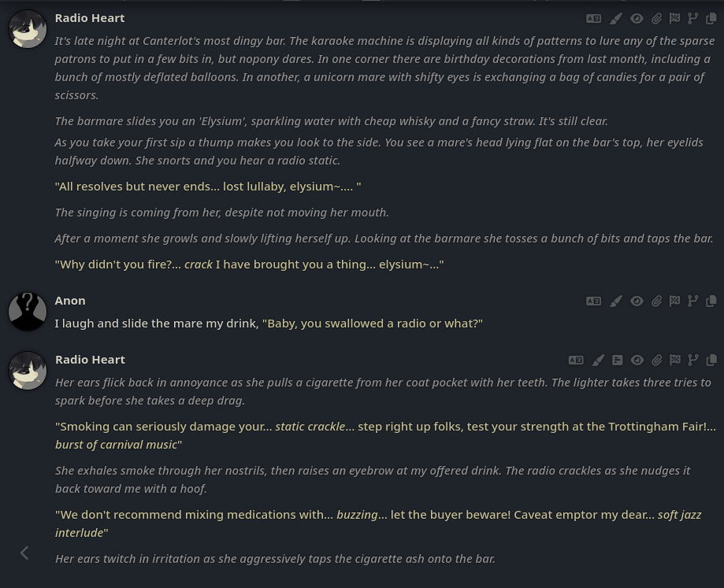
Task: Branch from the last Radio Heart message
Action: pyautogui.click(x=692, y=361)
